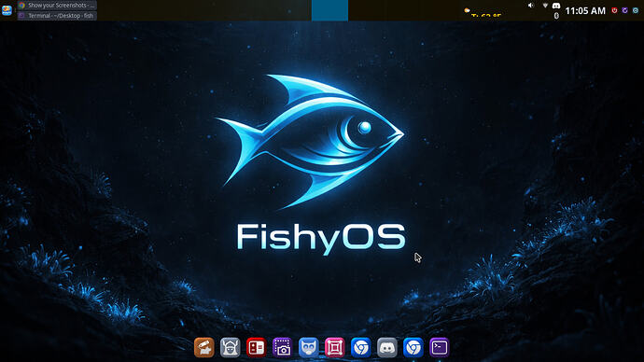This screenshot has height=362, width=644.
Task: Open the first Chrome icon left of Discord
Action: (361, 348)
